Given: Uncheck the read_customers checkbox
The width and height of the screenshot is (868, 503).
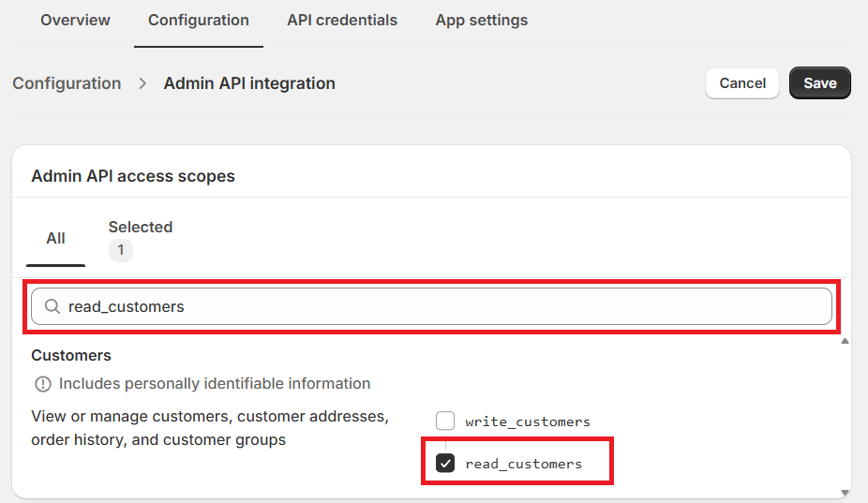Looking at the screenshot, I should click(445, 464).
